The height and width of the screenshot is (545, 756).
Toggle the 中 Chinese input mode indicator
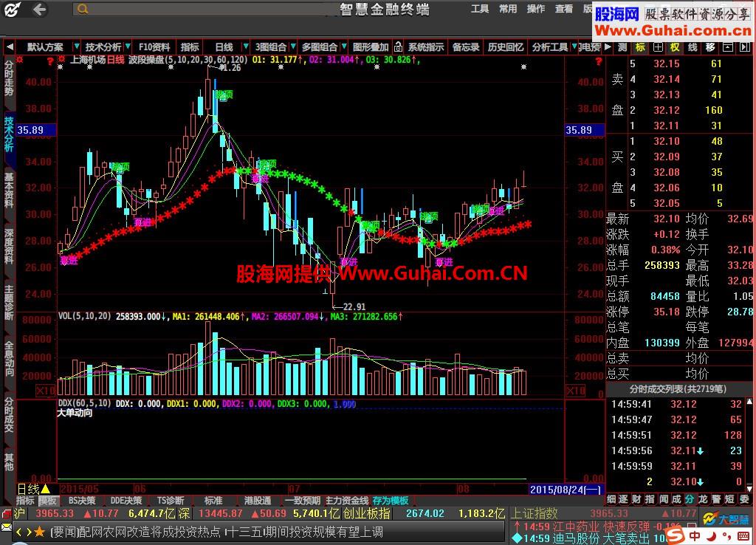[x=694, y=535]
